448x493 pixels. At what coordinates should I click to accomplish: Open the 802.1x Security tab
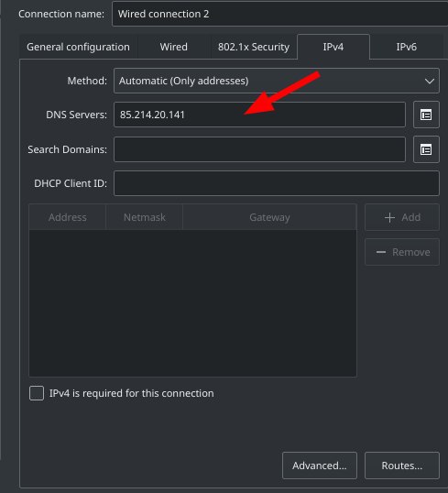254,47
